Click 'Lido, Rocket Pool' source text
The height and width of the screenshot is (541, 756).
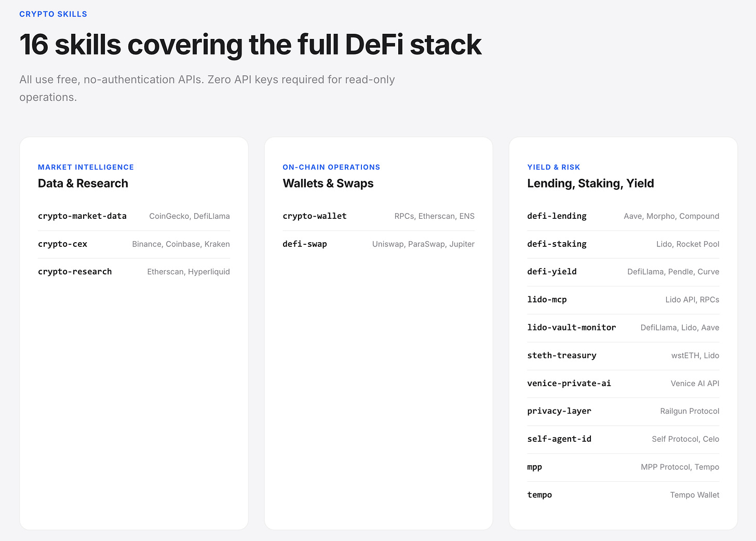click(x=688, y=244)
